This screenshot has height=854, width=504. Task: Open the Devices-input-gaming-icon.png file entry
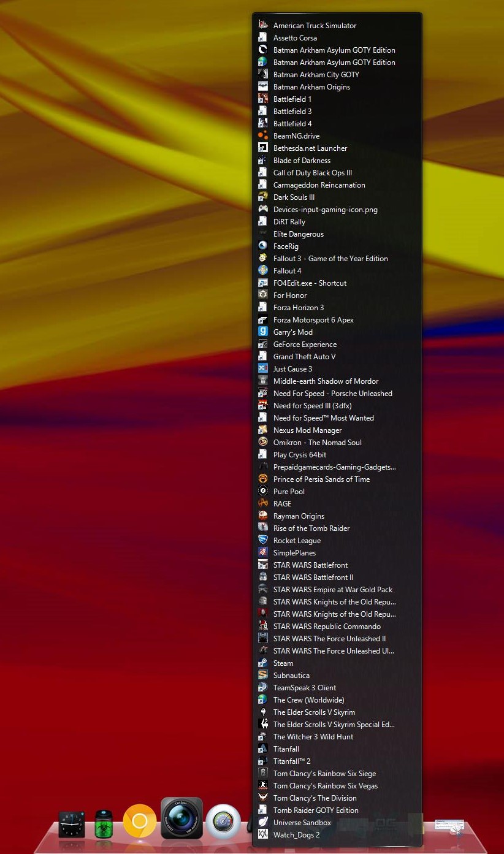[x=325, y=210]
